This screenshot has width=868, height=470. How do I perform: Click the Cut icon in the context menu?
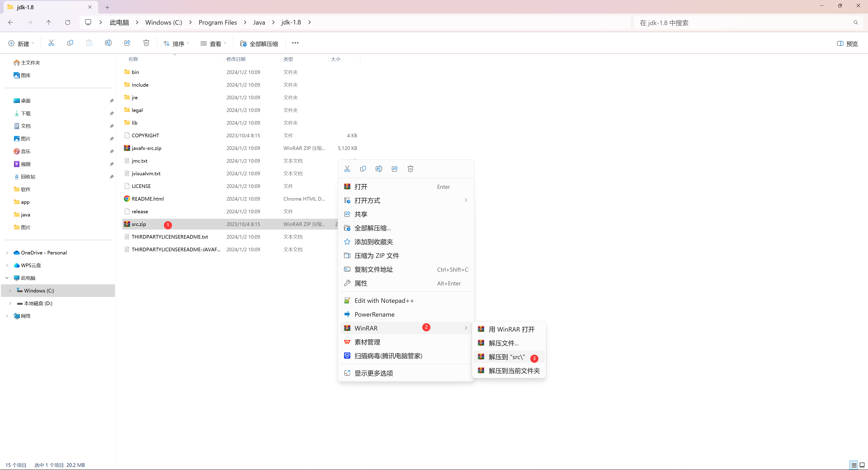click(347, 169)
